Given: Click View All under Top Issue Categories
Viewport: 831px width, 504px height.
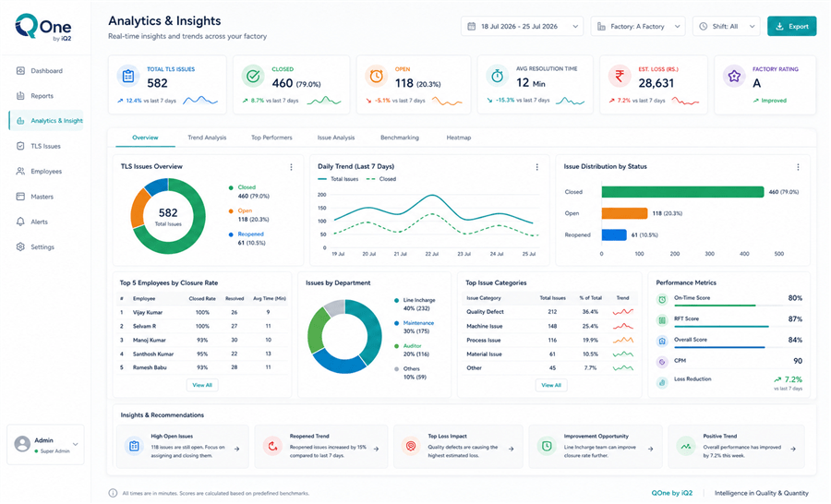Looking at the screenshot, I should (551, 385).
